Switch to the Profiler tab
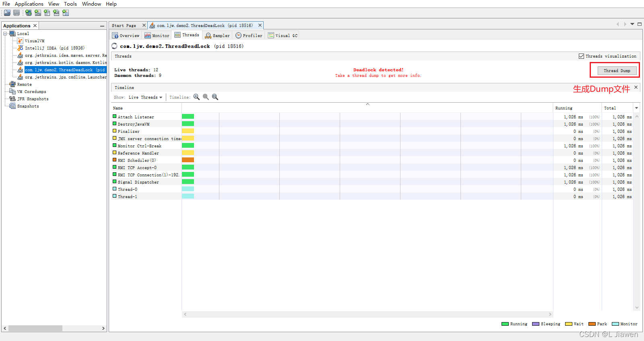The height and width of the screenshot is (341, 644). tap(249, 35)
